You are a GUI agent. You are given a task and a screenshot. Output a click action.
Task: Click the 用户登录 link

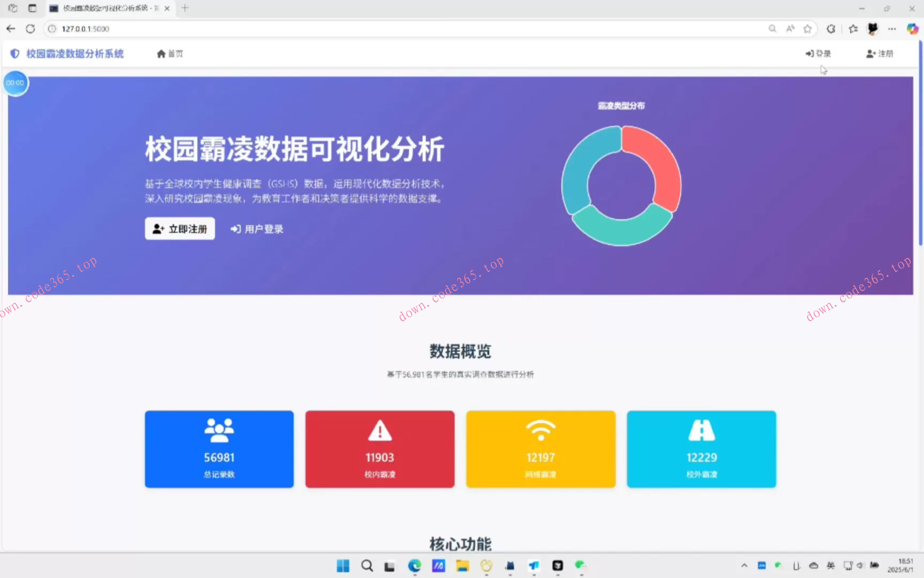tap(257, 229)
